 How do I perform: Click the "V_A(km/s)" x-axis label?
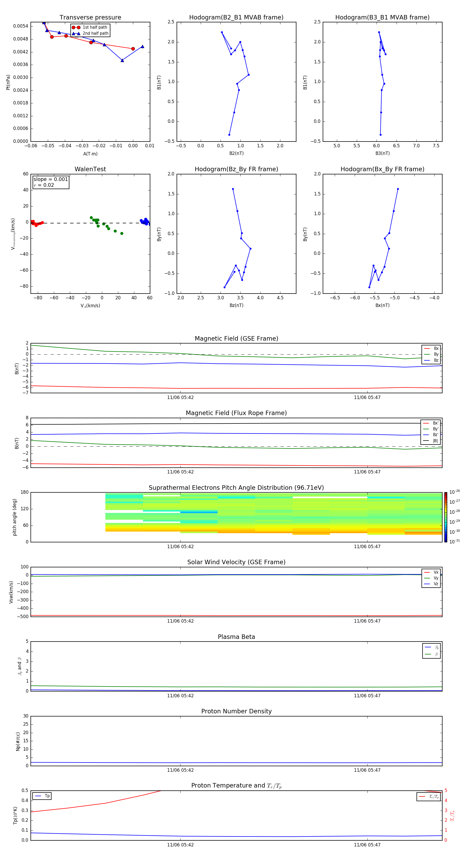click(x=90, y=306)
